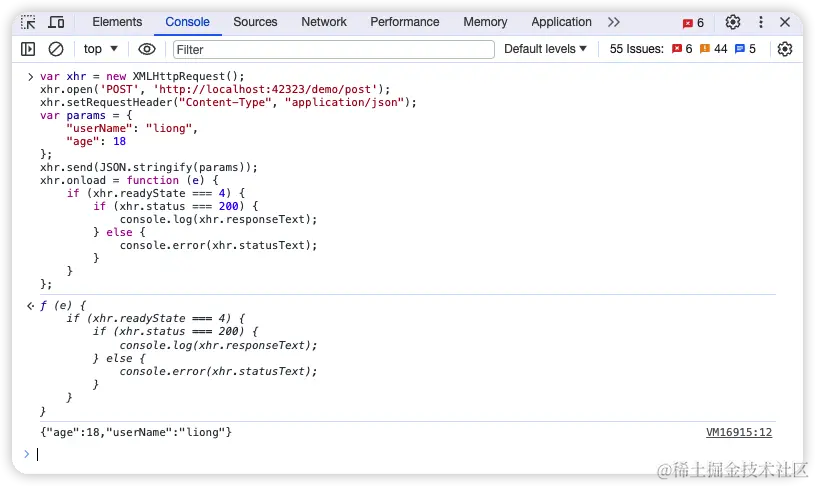Open the Application tab
This screenshot has height=486, width=815.
pos(561,22)
